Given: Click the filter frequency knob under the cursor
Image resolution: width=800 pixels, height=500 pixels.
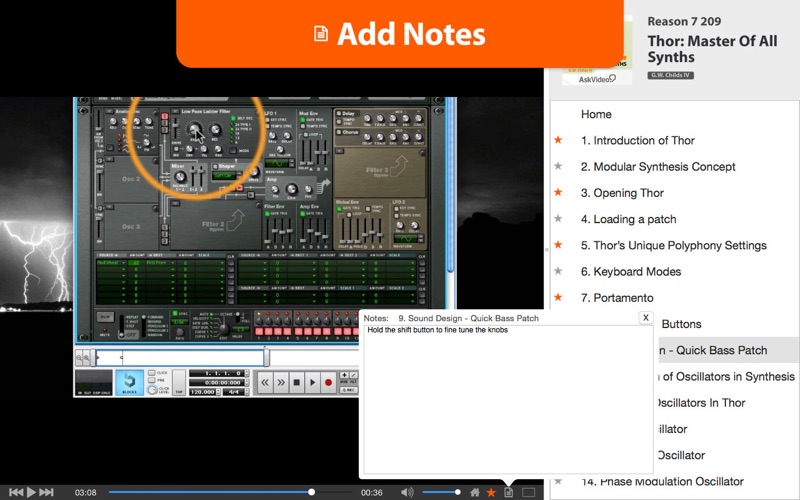Looking at the screenshot, I should coord(193,129).
